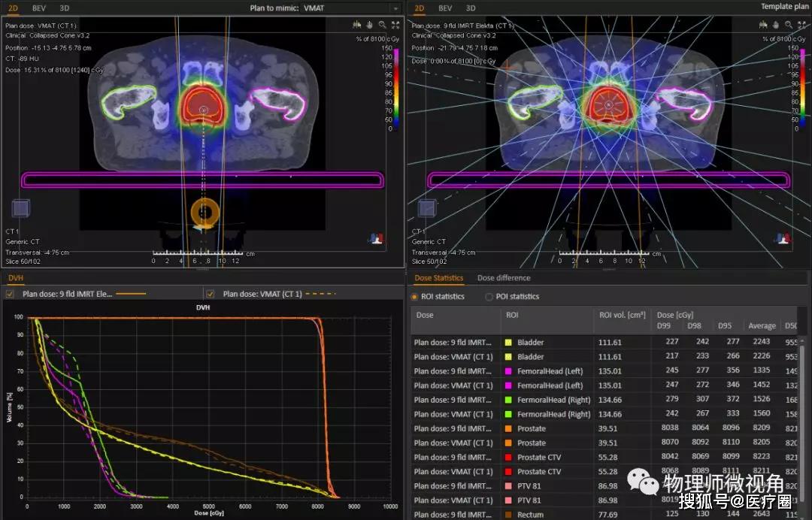Click the Bladder yellow color swatch in first row
The height and width of the screenshot is (520, 812).
tap(508, 343)
